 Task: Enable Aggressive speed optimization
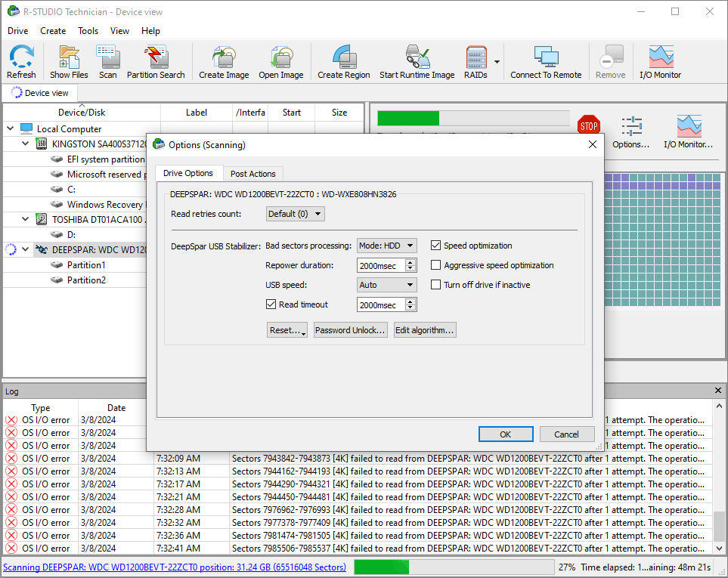pos(435,265)
